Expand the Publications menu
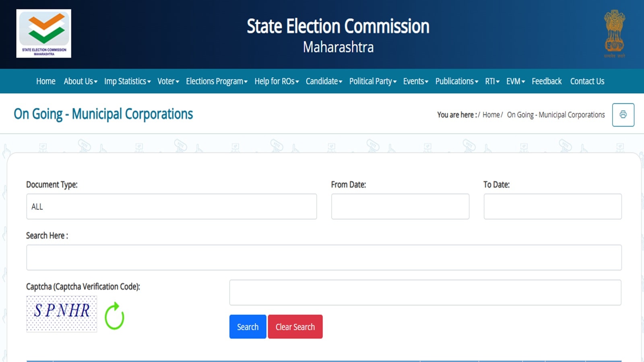The width and height of the screenshot is (644, 362). 456,81
